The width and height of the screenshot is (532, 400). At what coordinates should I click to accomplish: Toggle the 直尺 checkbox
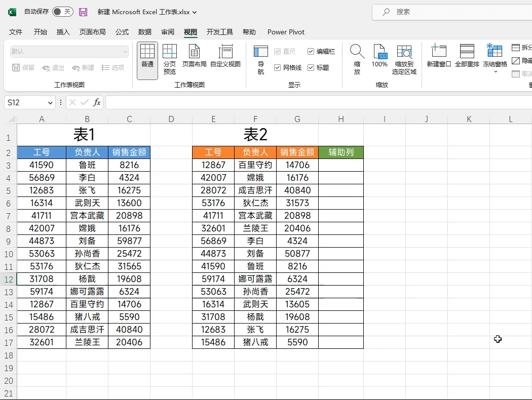point(278,51)
